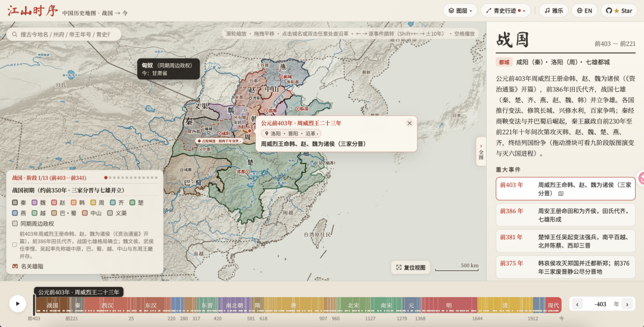Viewport: 644px width, 327px height.
Task: Toggle 魏 state in legend
Action: 39,202
